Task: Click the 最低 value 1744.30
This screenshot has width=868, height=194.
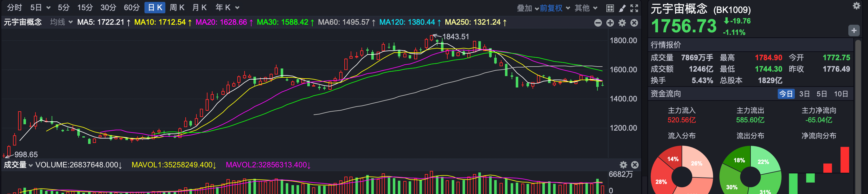Action: (768, 69)
